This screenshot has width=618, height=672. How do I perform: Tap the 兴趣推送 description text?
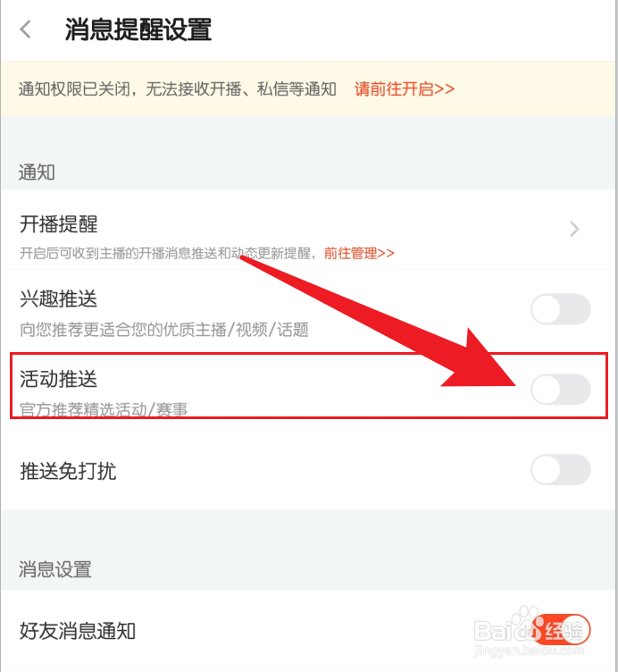[164, 330]
